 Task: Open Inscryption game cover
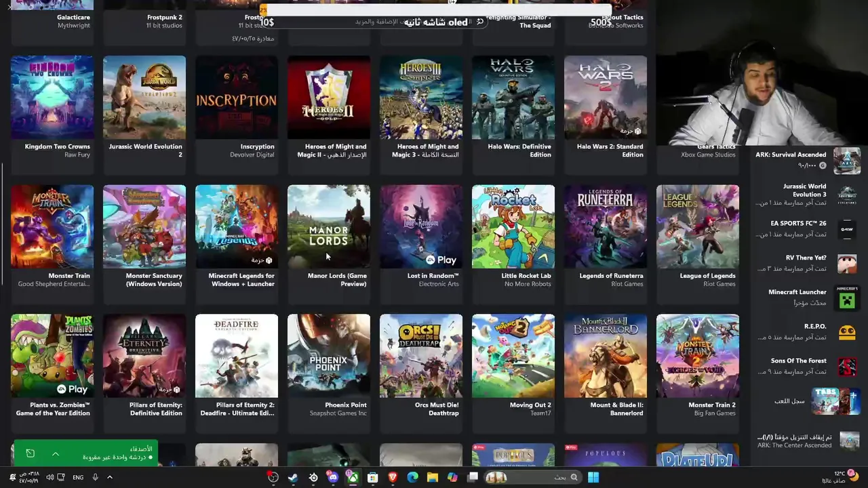237,98
